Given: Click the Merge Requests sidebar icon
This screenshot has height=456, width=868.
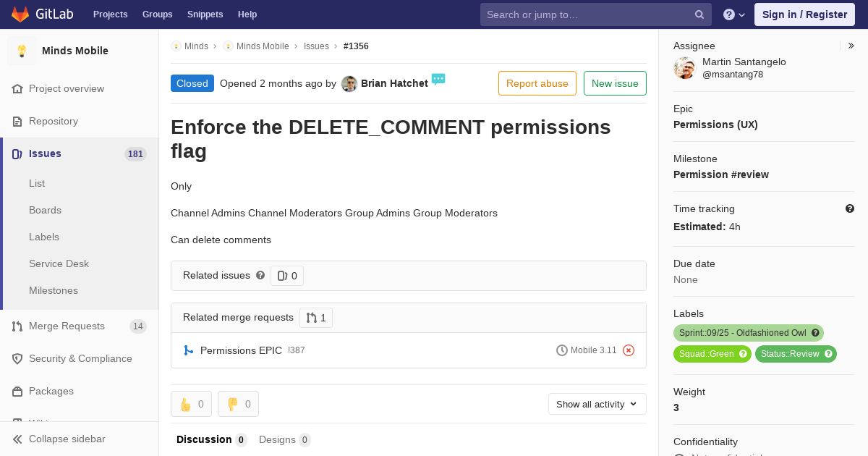Looking at the screenshot, I should 17,326.
